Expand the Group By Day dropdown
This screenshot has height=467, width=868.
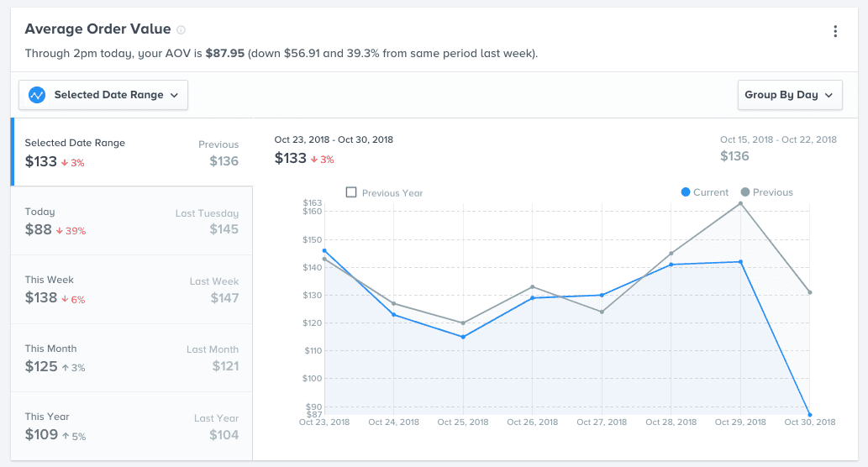coord(789,95)
